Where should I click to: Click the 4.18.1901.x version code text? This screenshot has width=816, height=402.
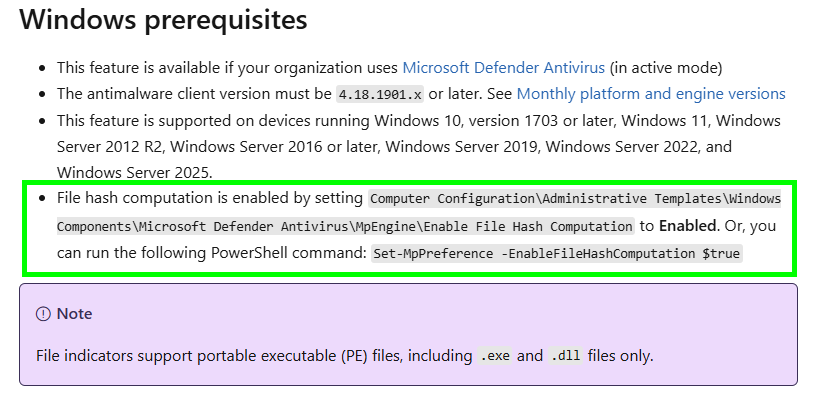tap(380, 95)
